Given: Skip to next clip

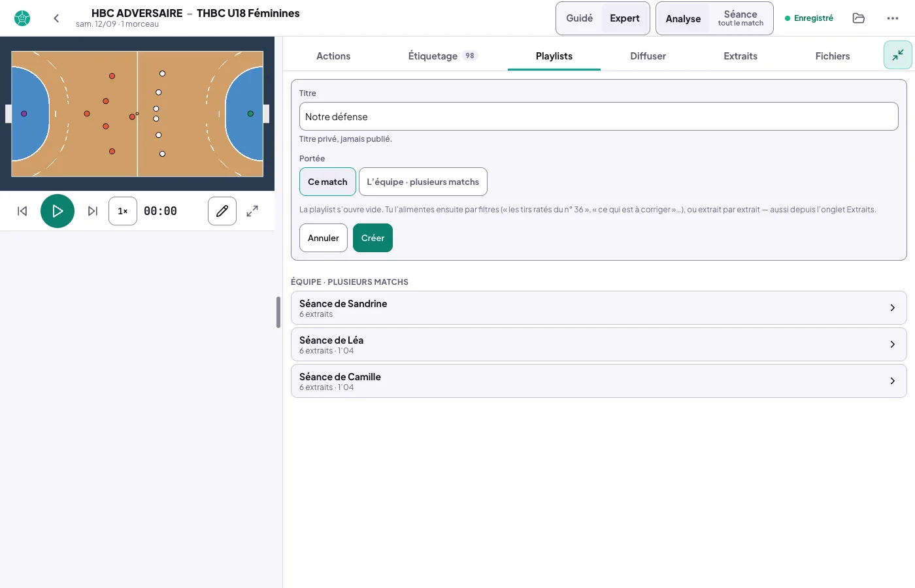Looking at the screenshot, I should point(93,211).
